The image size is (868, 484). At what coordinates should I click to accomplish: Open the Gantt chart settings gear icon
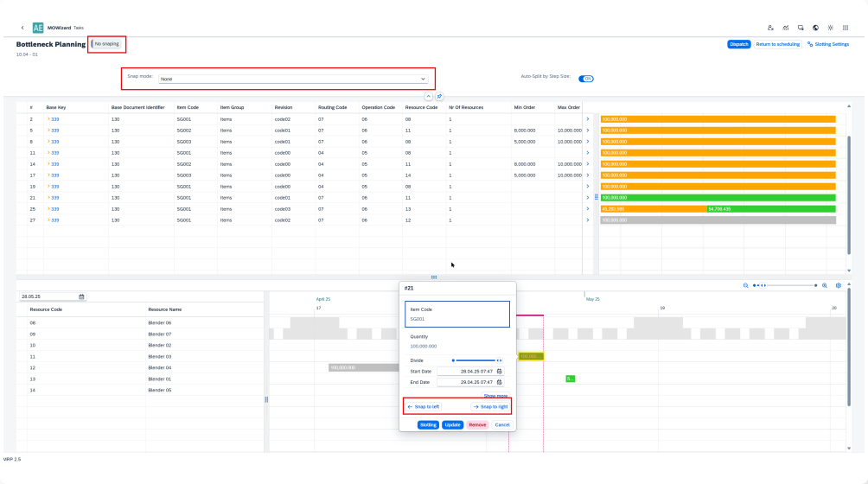click(x=838, y=285)
